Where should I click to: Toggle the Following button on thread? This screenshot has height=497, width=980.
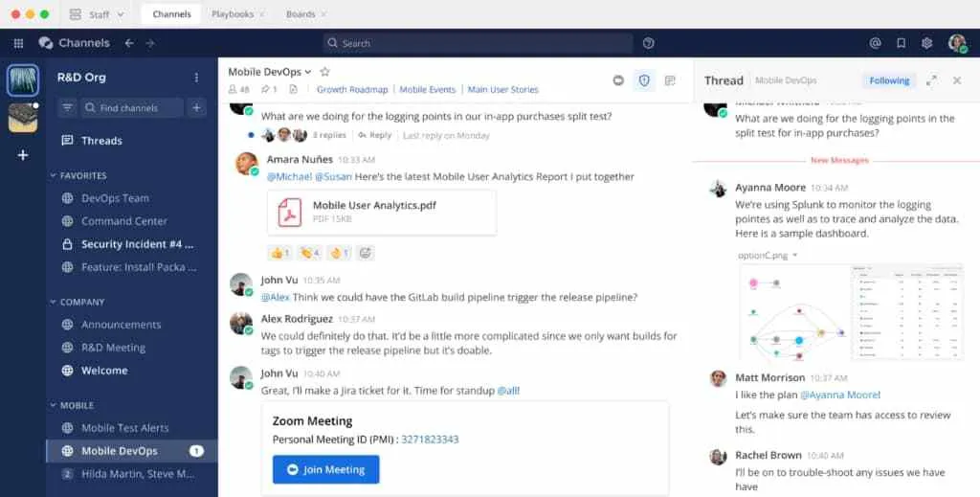[x=889, y=80]
